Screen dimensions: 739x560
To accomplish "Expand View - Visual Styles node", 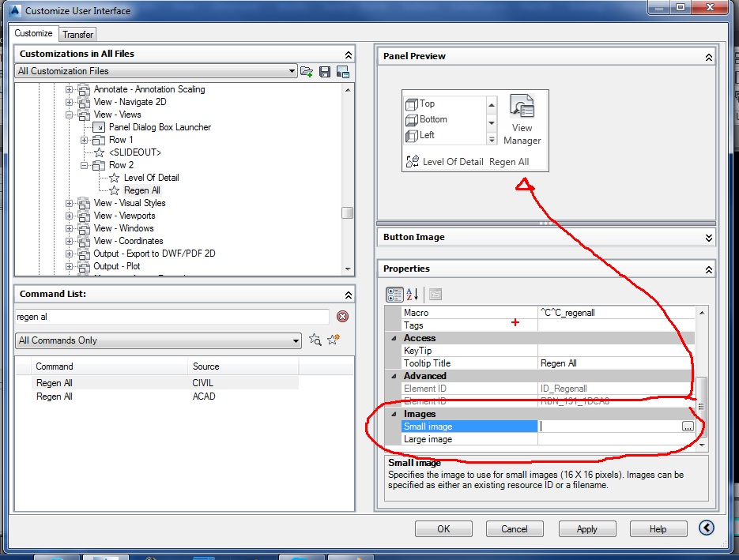I will point(69,203).
